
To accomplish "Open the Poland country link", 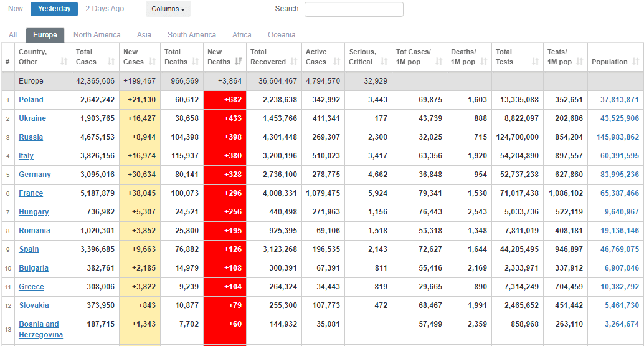I will [31, 100].
